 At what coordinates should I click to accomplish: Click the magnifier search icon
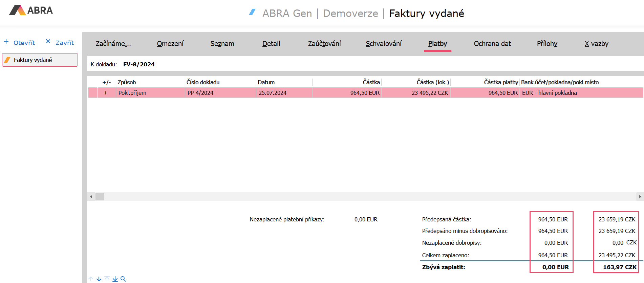[123, 279]
